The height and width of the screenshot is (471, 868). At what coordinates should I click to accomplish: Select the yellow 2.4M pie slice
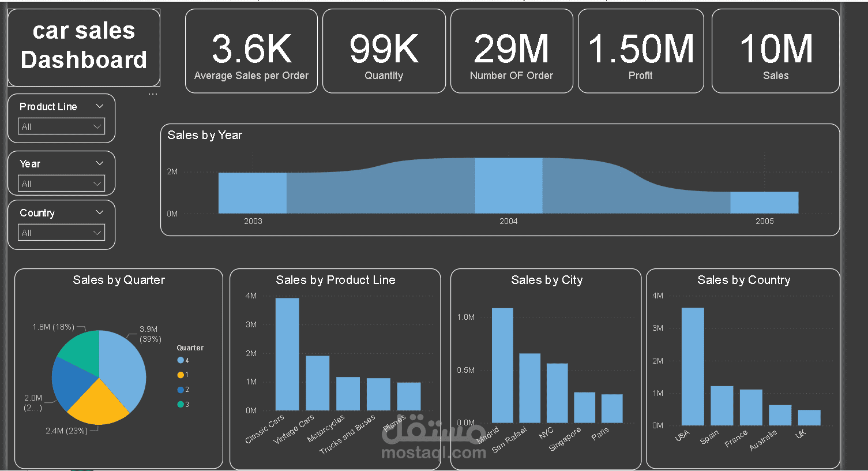[98, 405]
